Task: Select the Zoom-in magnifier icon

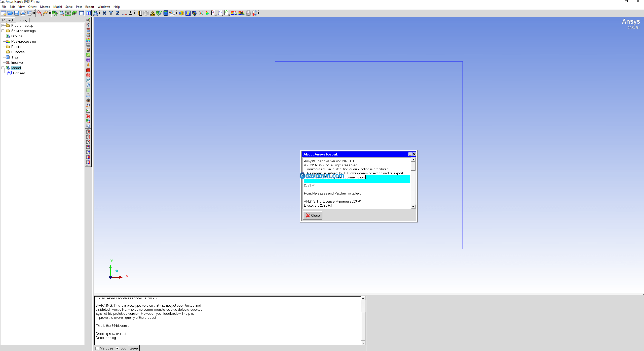Action: (x=61, y=13)
